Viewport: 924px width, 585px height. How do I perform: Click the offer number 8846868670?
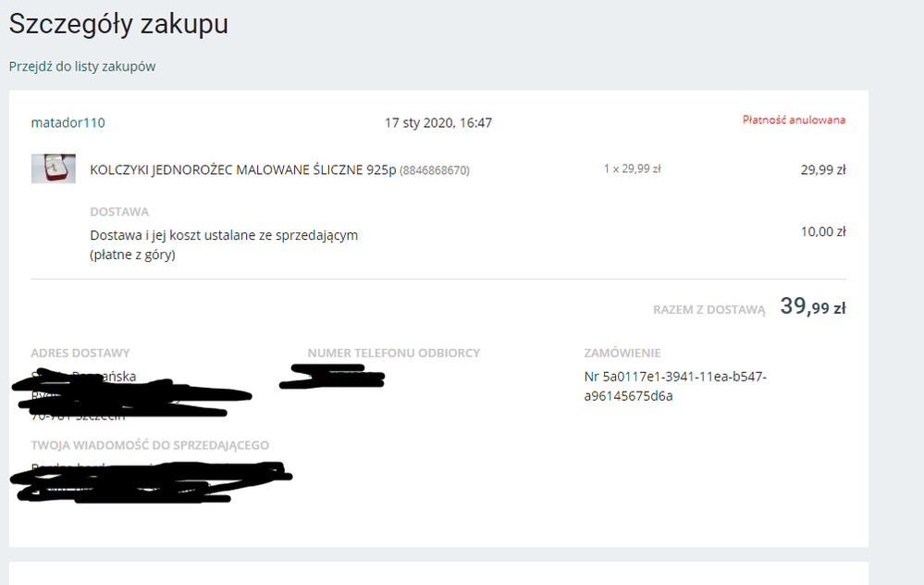coord(435,171)
